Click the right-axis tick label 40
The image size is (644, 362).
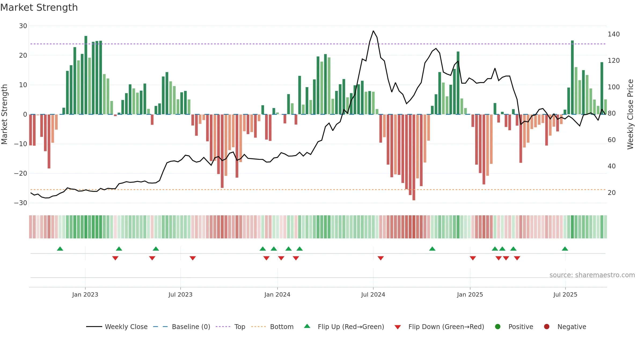pyautogui.click(x=612, y=166)
